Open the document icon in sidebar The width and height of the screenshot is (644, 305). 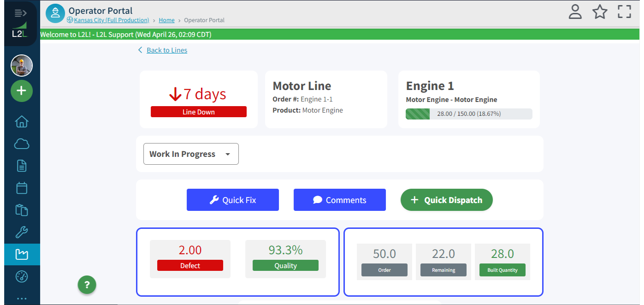[x=22, y=166]
